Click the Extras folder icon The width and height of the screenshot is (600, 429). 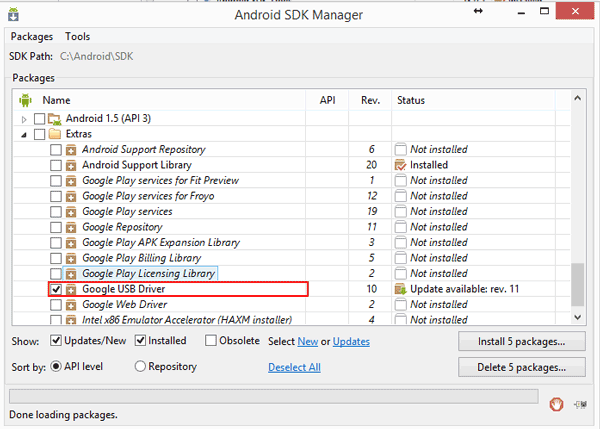click(55, 134)
